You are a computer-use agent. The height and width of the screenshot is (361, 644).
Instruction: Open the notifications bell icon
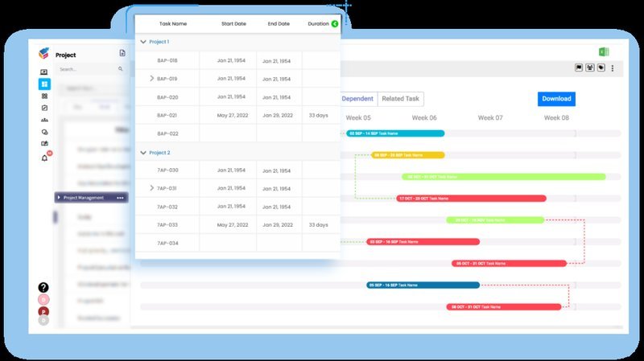[x=44, y=158]
